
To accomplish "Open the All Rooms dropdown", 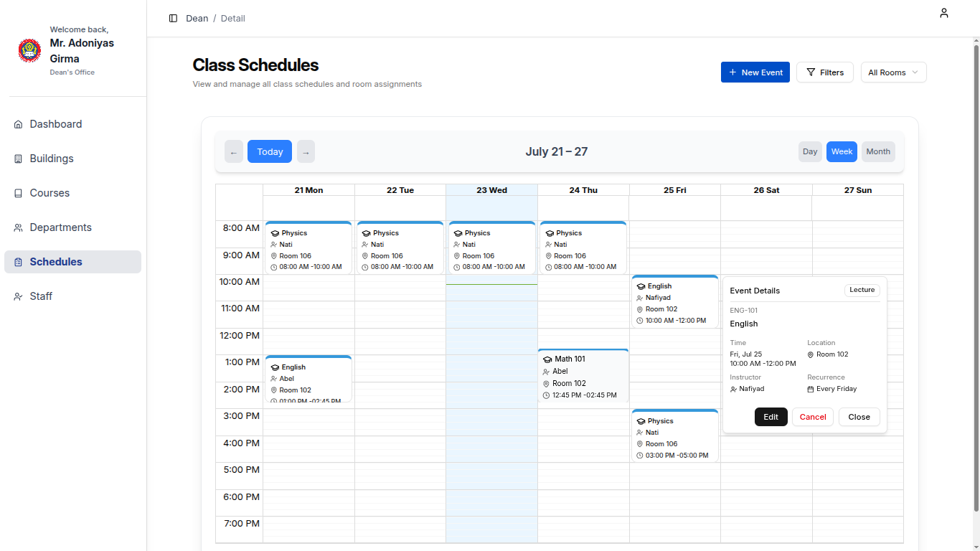I will coord(893,72).
